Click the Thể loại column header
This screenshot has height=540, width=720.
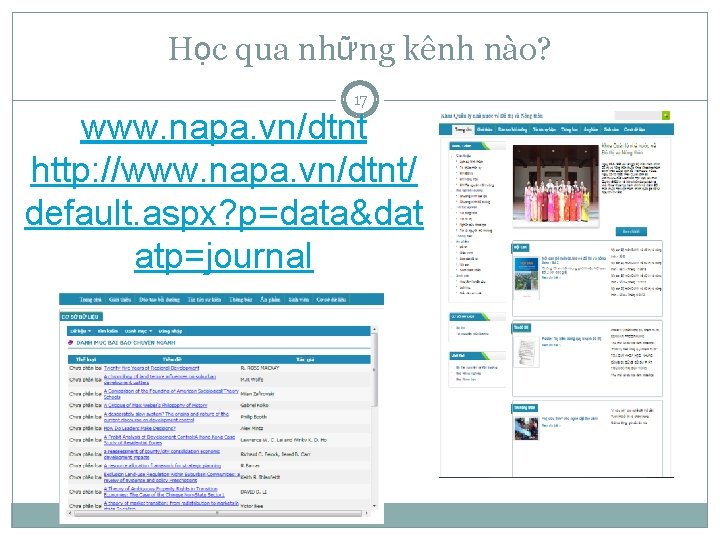pos(85,359)
